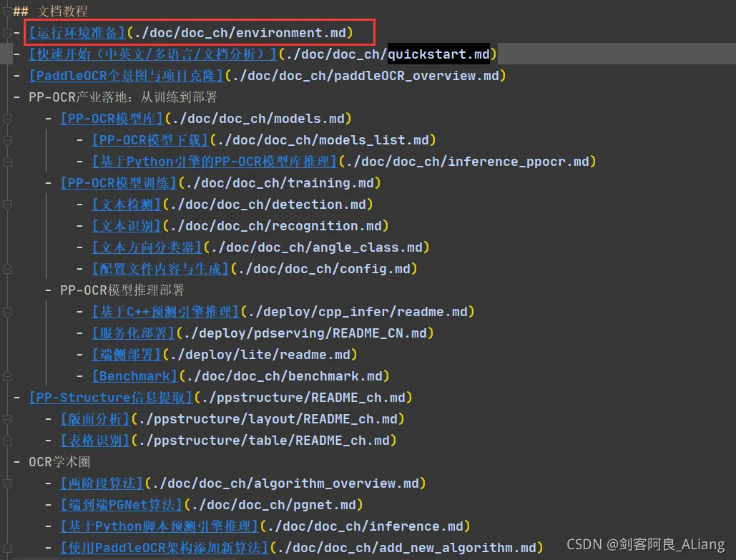
Task: Toggle fold marker on the 文本检测 line
Action: (7, 205)
